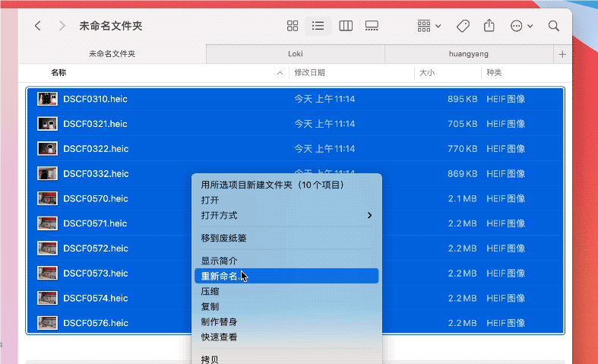Choose 制作替身 in context menu
The image size is (598, 364).
click(286, 321)
